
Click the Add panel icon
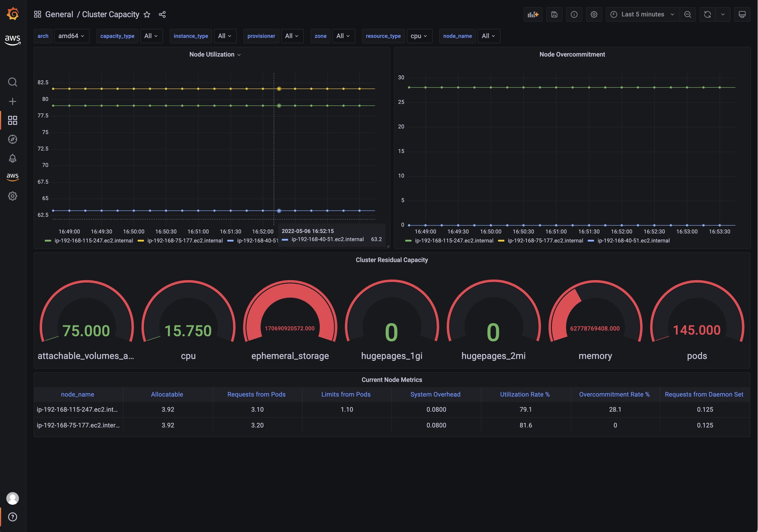click(x=533, y=14)
